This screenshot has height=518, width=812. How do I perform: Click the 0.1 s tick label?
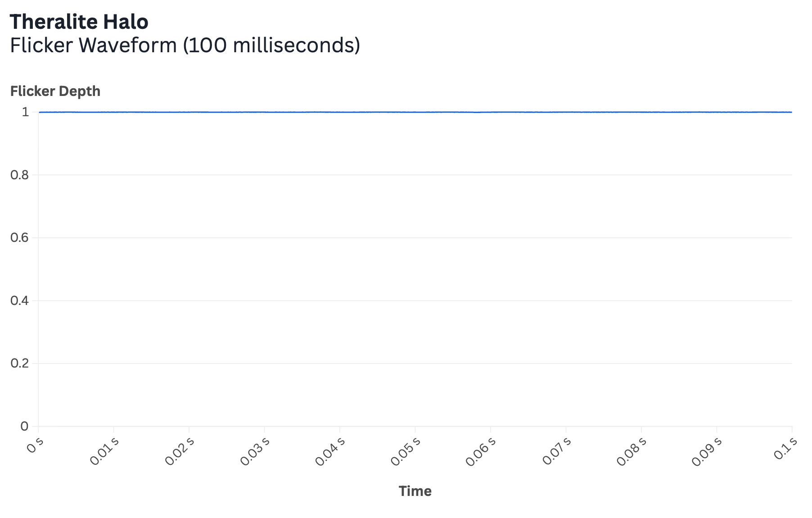785,448
